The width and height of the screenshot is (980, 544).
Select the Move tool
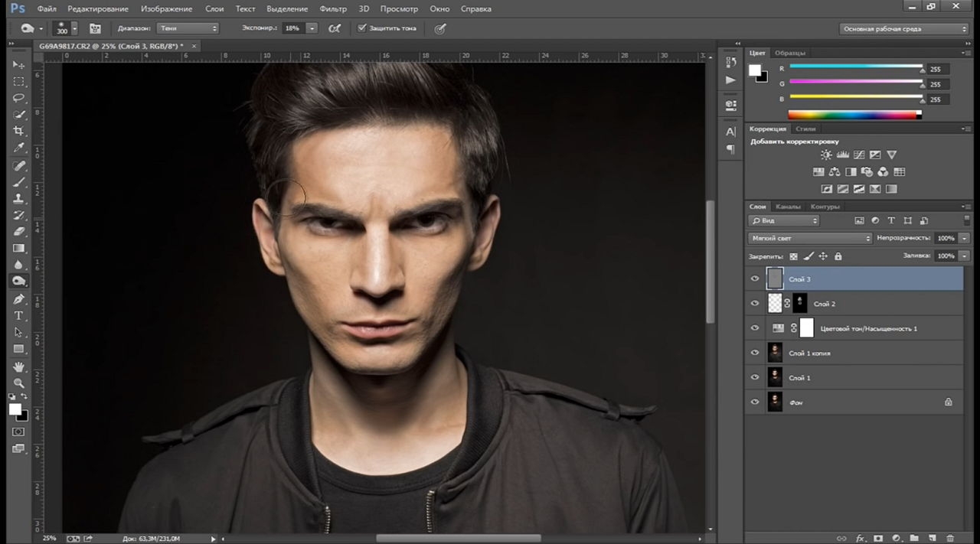pyautogui.click(x=18, y=65)
